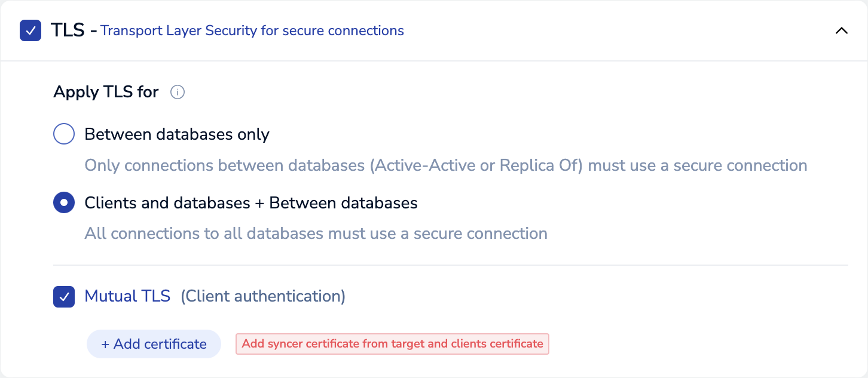This screenshot has width=868, height=378.
Task: Click the Apply TLS for heading
Action: click(106, 92)
